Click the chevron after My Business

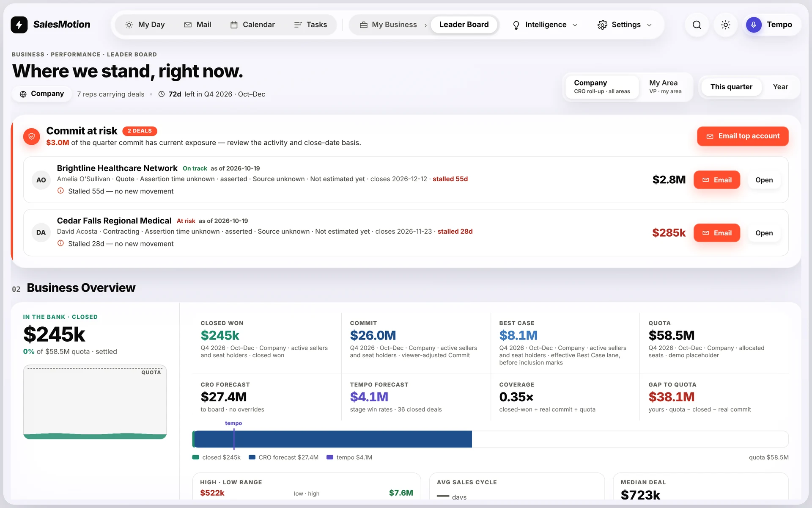425,25
